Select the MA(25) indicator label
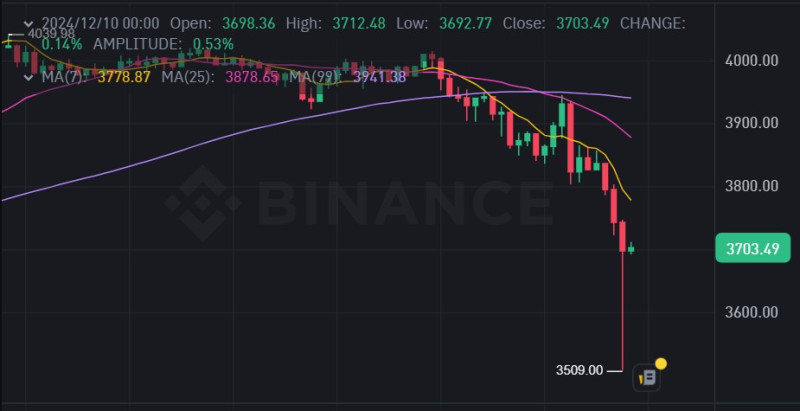This screenshot has width=800, height=411. pos(187,78)
